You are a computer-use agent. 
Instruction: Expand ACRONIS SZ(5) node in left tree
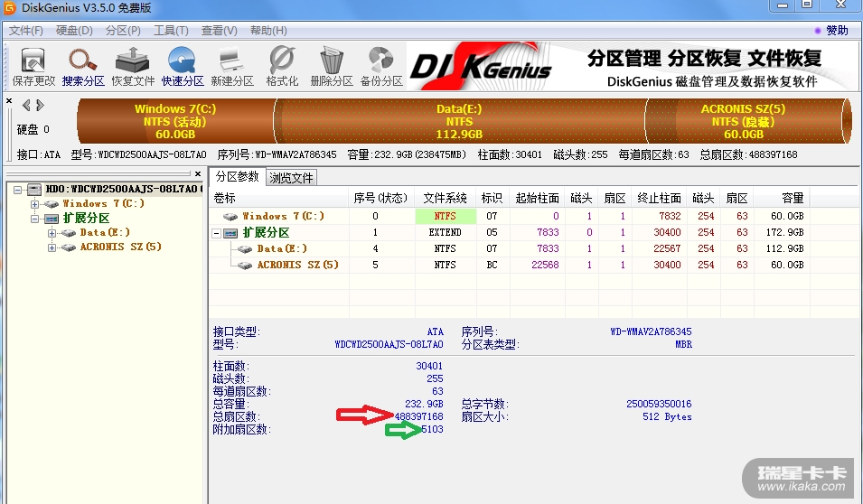tap(52, 247)
